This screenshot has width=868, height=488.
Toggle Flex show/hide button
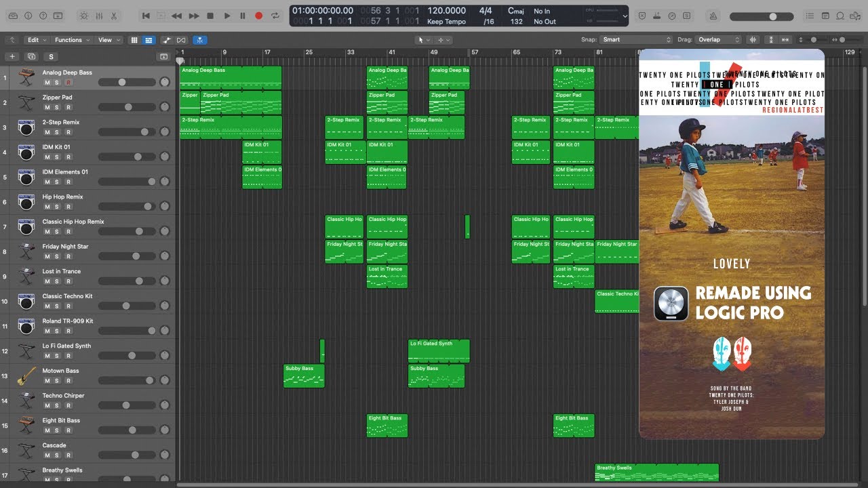[181, 40]
